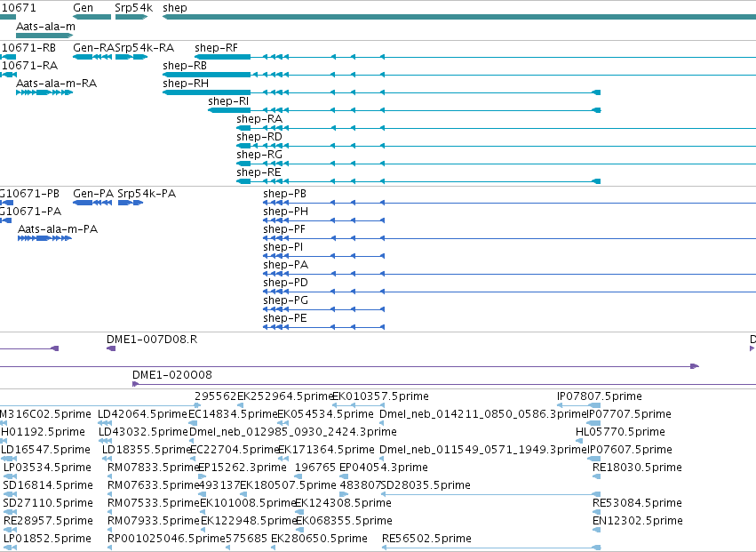Click the shep-RE transcript label
756x552 pixels.
[259, 172]
